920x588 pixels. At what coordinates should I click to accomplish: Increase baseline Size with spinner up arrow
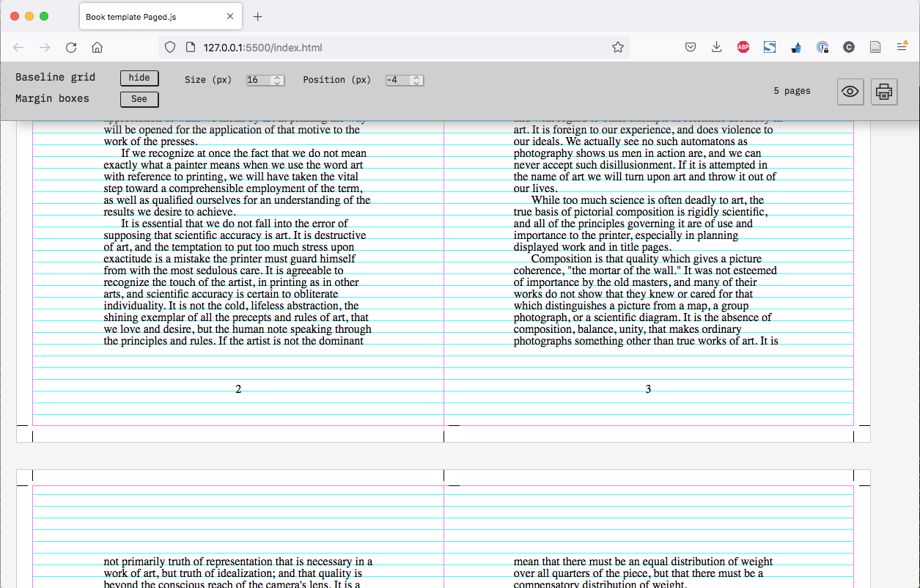point(278,78)
